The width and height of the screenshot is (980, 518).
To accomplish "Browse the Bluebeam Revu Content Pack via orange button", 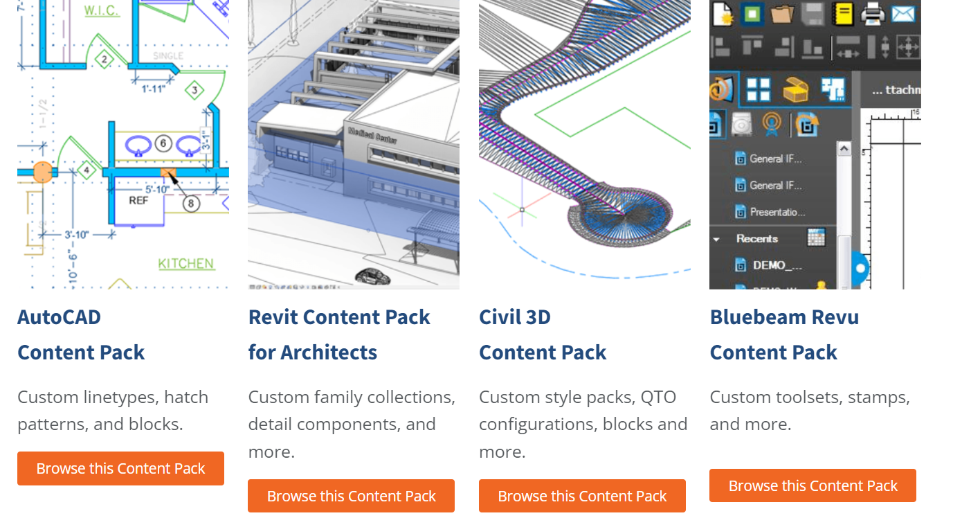I will [x=813, y=486].
